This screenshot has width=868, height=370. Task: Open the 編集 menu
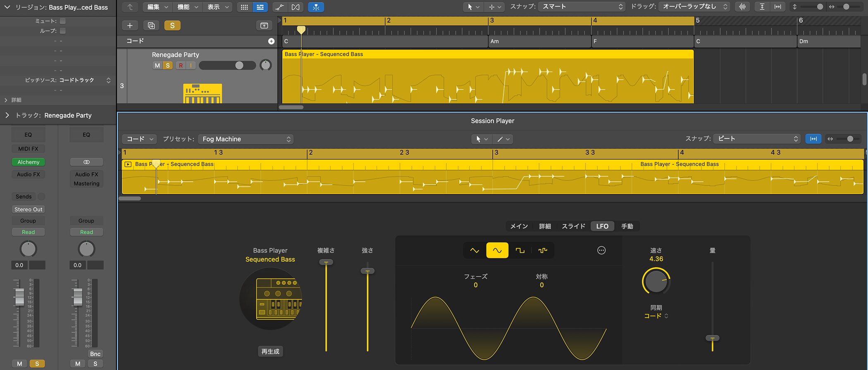157,7
